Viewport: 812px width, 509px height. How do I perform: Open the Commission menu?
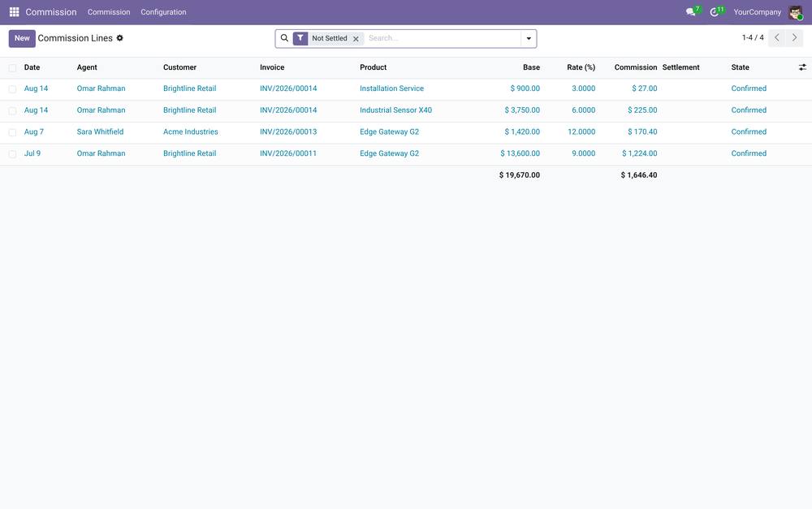pyautogui.click(x=109, y=12)
